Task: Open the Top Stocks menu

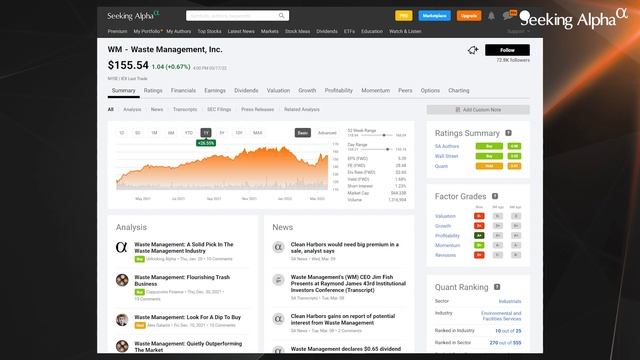Action: [209, 31]
